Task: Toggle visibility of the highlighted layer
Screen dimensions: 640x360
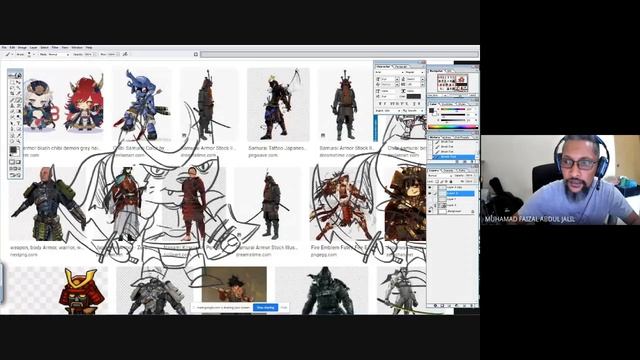Action: (430, 193)
